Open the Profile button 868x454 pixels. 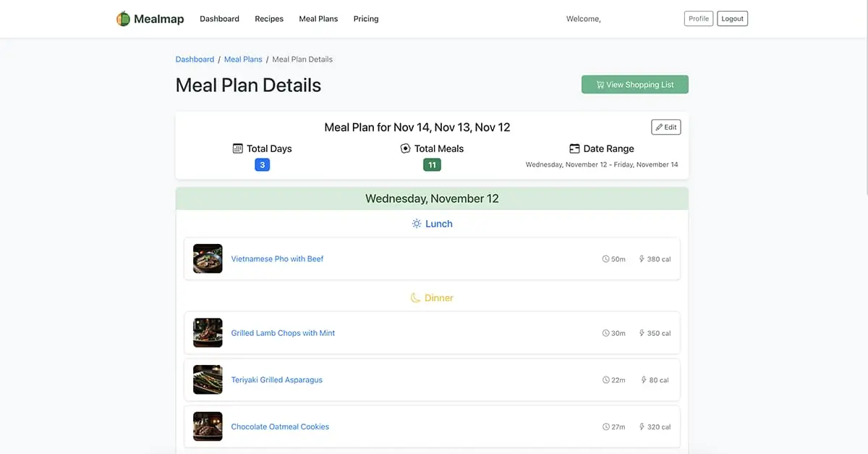click(698, 18)
